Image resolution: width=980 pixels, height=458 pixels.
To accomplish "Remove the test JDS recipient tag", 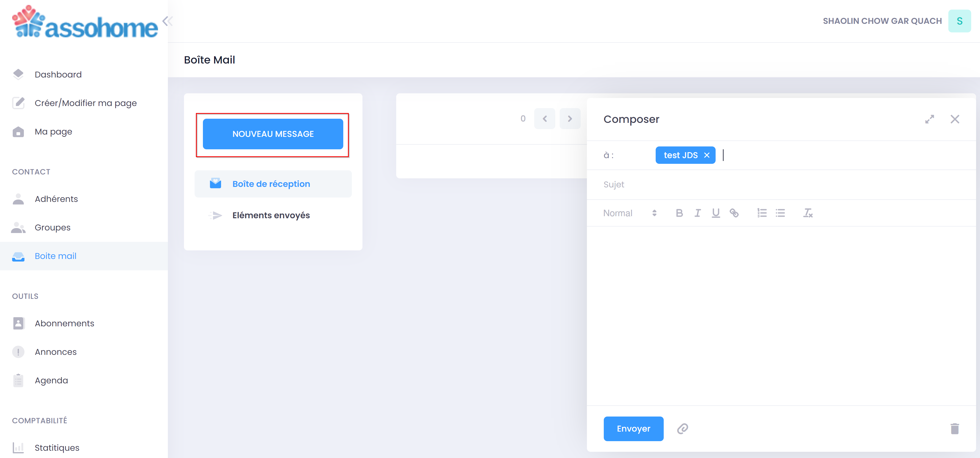I will (x=707, y=155).
